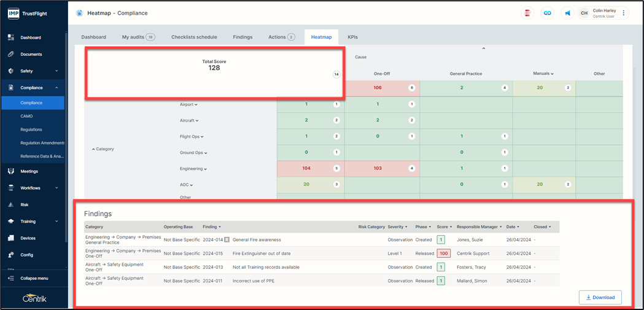Open the Checklists schedule tab
Viewport: 644px width, 310px height.
point(194,37)
